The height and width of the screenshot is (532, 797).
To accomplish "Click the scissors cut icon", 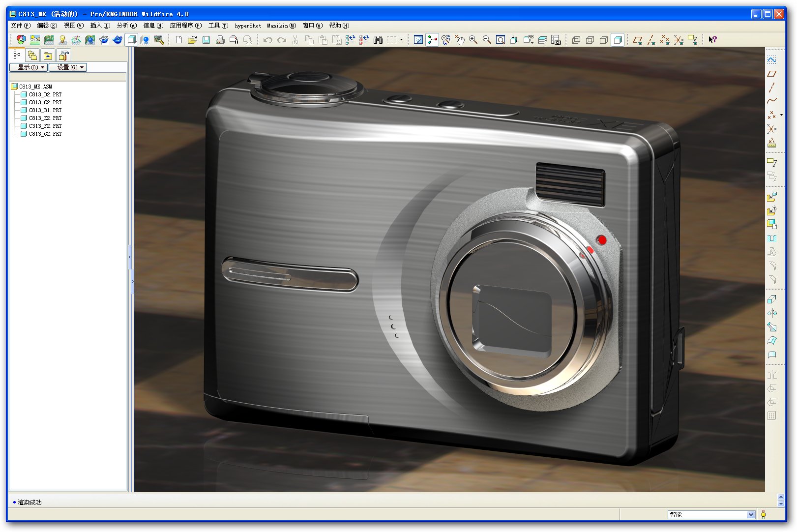I will [x=295, y=40].
